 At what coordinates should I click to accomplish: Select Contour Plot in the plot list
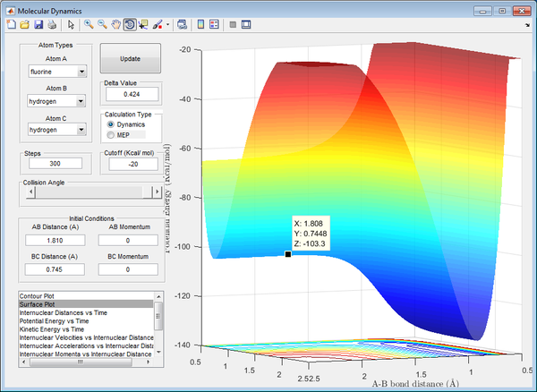pos(38,294)
